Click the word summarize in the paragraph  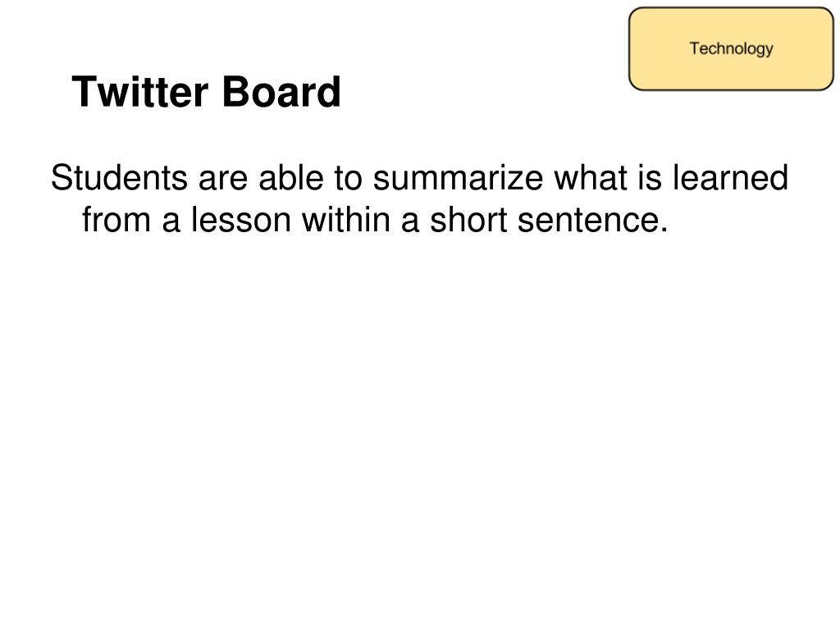(458, 177)
